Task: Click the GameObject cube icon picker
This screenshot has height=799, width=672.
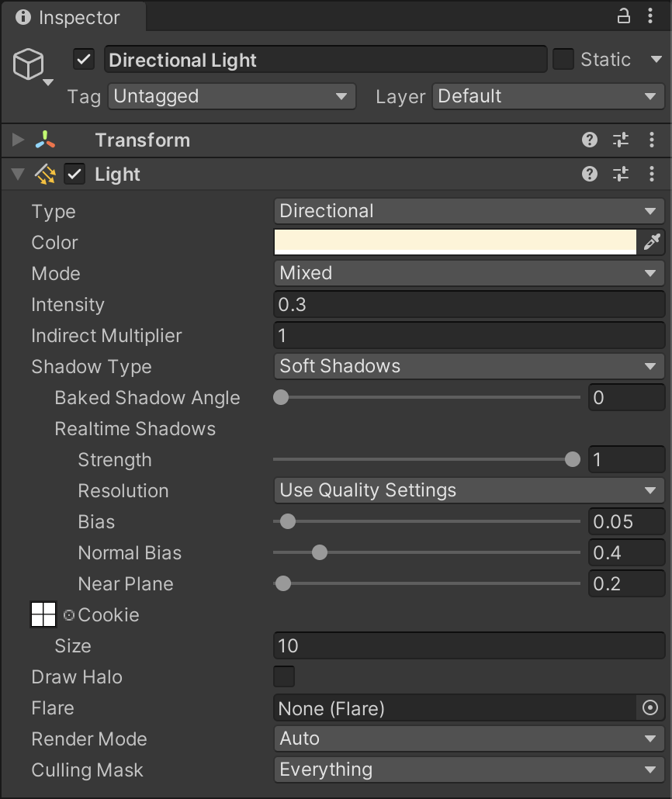Action: point(31,67)
